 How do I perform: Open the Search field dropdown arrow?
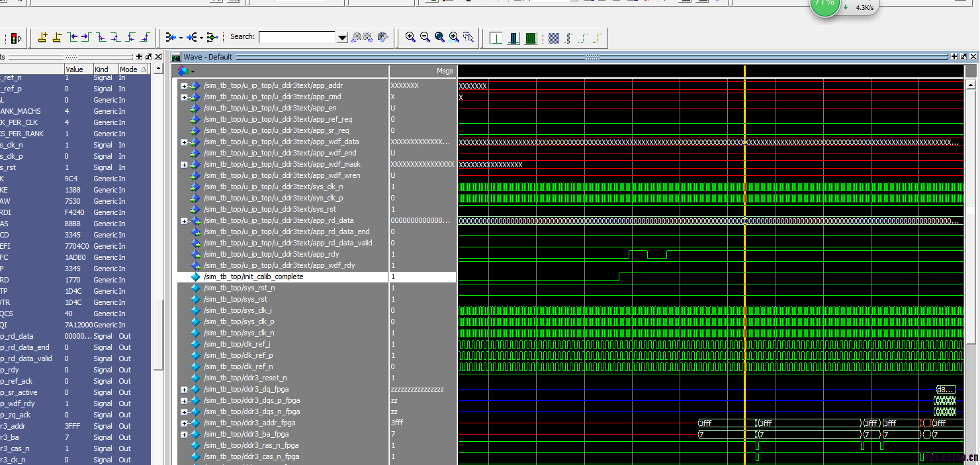click(x=342, y=38)
